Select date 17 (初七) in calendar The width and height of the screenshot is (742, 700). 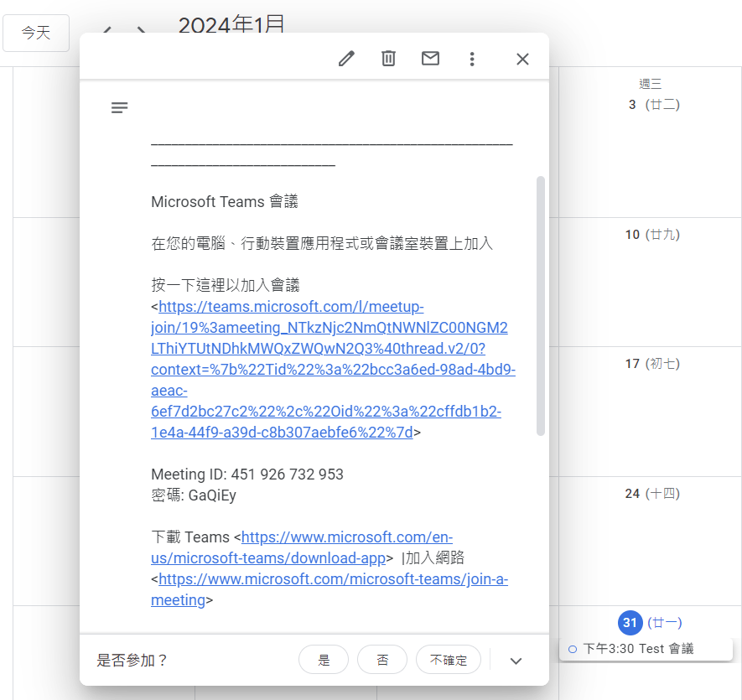tap(652, 364)
